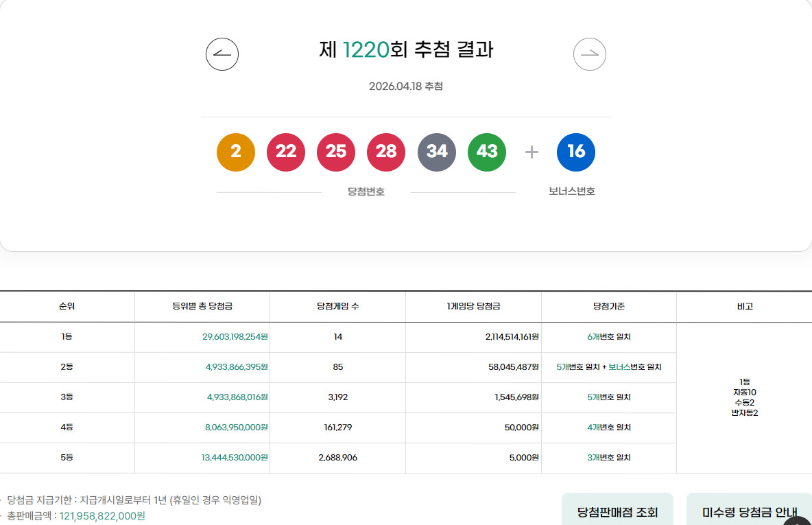This screenshot has width=812, height=525.
Task: Click 수동2 in remarks cell
Action: pos(745,403)
